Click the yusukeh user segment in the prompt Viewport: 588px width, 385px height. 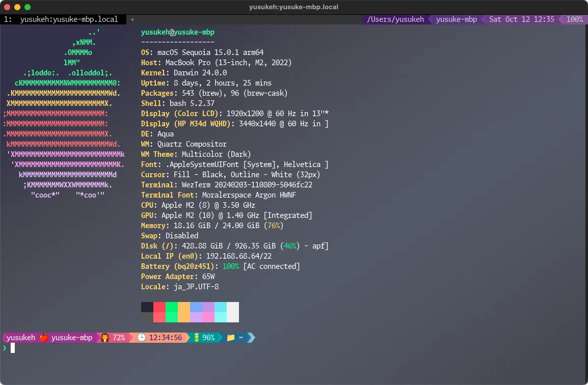(x=20, y=338)
